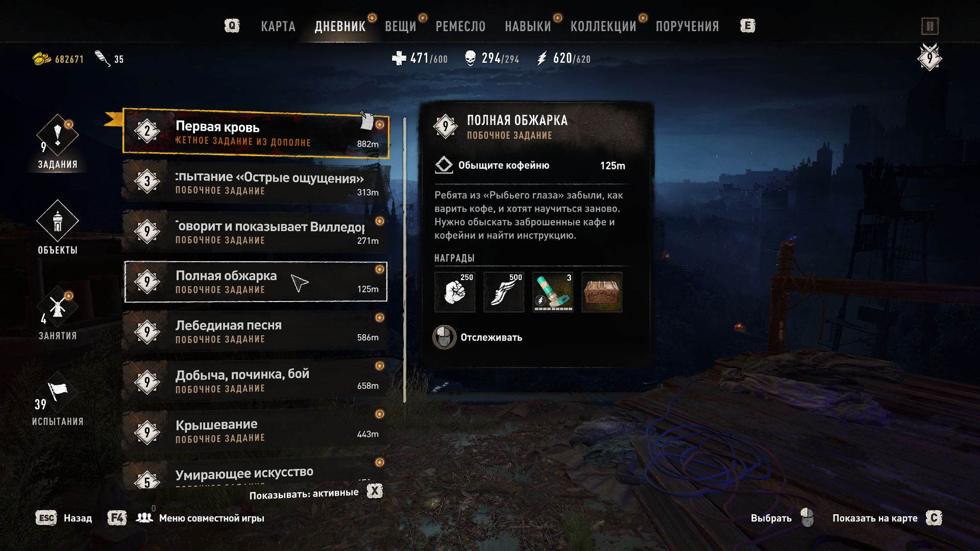Select the Испытания flag icon
Image resolution: width=980 pixels, height=551 pixels.
tap(58, 393)
